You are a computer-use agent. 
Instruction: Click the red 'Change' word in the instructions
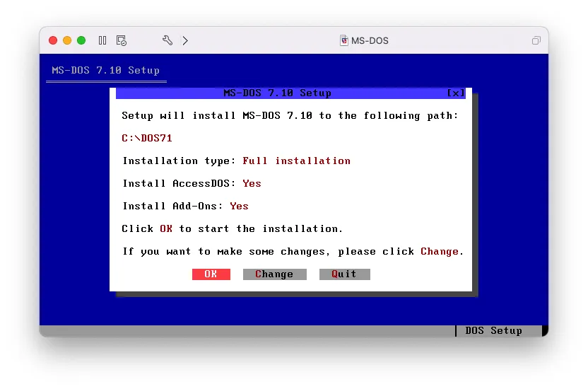pos(440,251)
